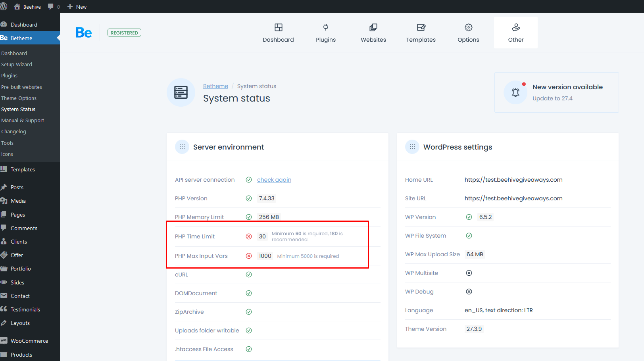644x361 pixels.
Task: Open WooCommerce in the sidebar
Action: tap(30, 341)
